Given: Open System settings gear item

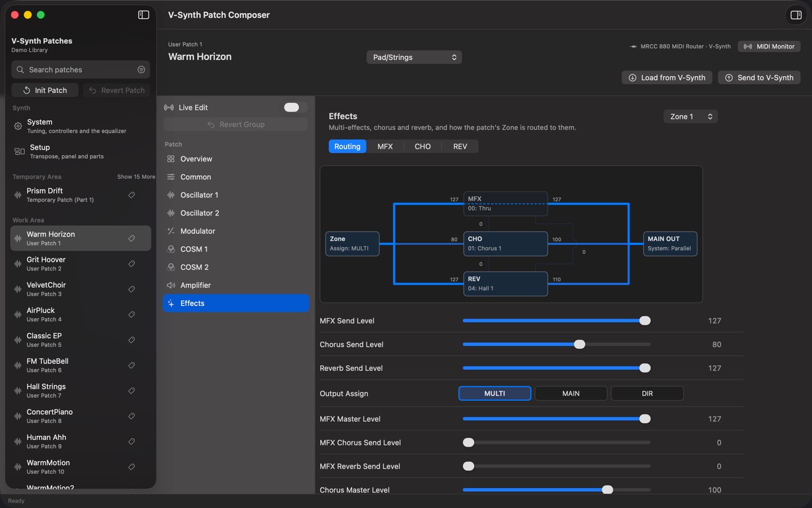Looking at the screenshot, I should (x=81, y=126).
